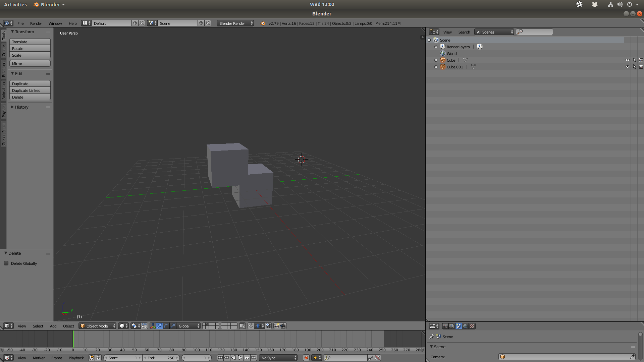The image size is (644, 362).
Task: Click the snap magnet icon in 3D header
Action: (x=251, y=326)
